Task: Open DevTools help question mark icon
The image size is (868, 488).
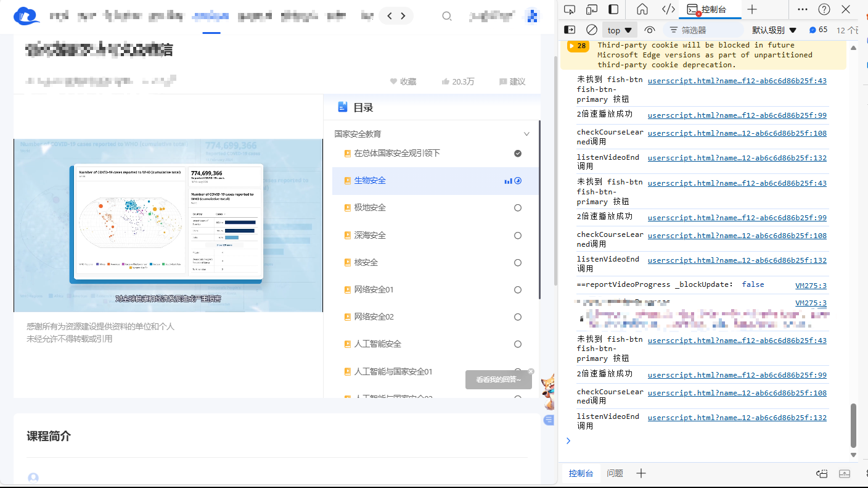Action: tap(824, 9)
